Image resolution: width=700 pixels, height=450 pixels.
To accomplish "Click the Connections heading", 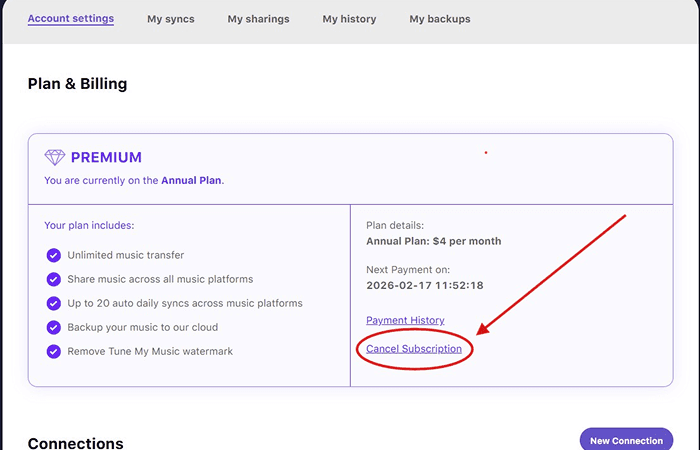I will tap(75, 443).
